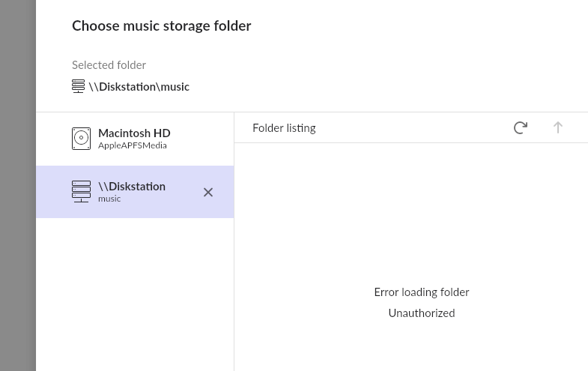
Task: Go up one folder with the arrow icon
Action: 557,127
